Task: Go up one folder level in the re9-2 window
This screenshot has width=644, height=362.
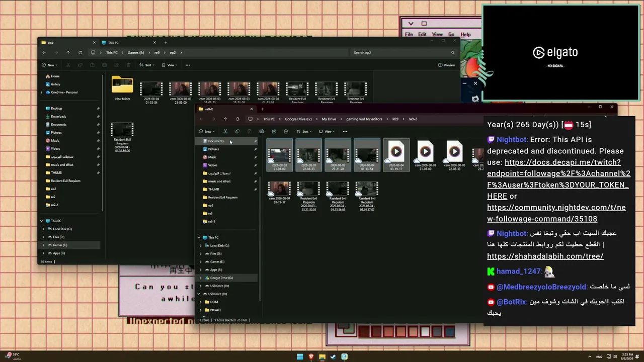Action: point(225,119)
